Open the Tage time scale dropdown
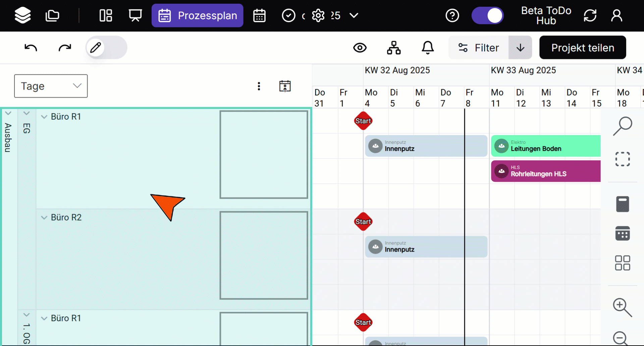Image resolution: width=644 pixels, height=346 pixels. (51, 86)
